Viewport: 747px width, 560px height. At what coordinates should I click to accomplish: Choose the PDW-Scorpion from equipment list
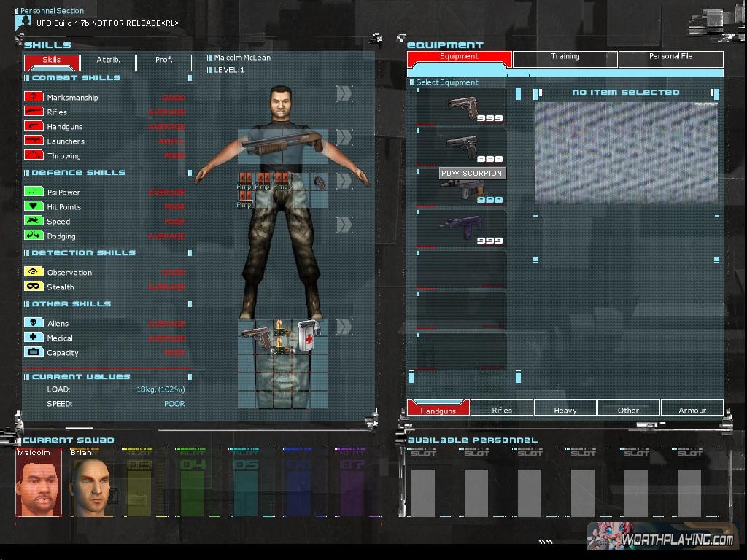coord(461,189)
